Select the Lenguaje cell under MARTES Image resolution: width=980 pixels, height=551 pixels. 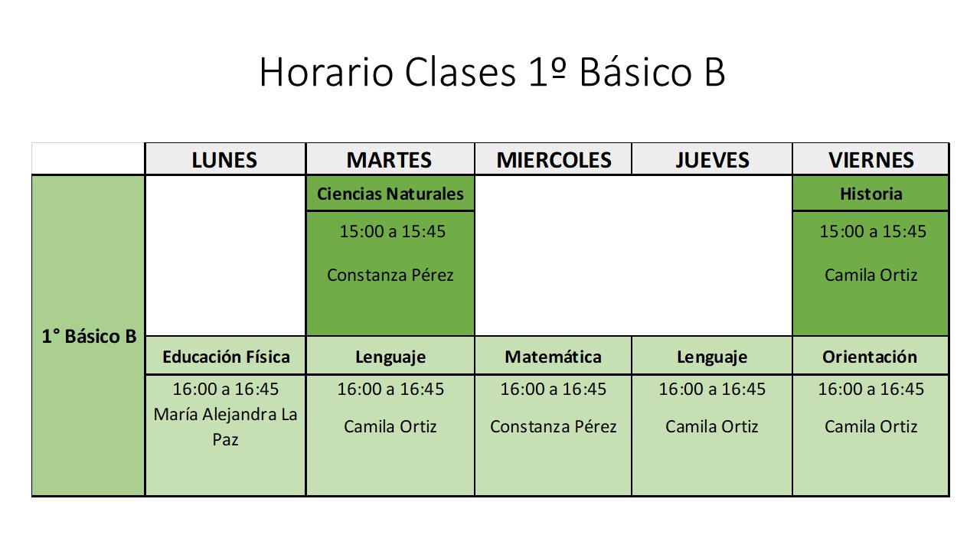click(x=390, y=357)
